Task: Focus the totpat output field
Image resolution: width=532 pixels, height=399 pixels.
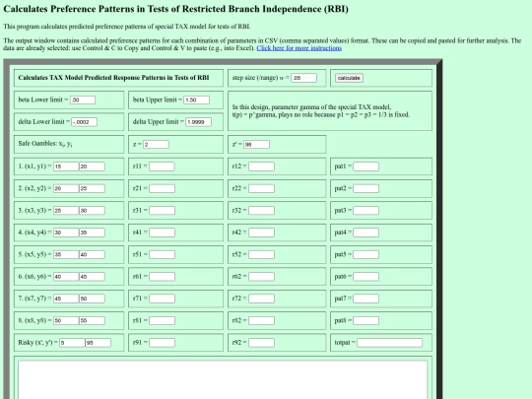Action: tap(389, 343)
